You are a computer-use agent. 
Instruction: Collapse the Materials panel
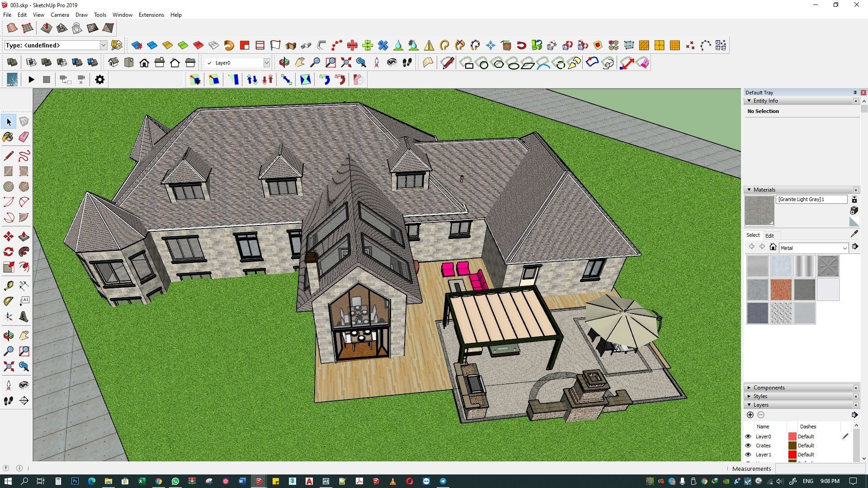749,190
